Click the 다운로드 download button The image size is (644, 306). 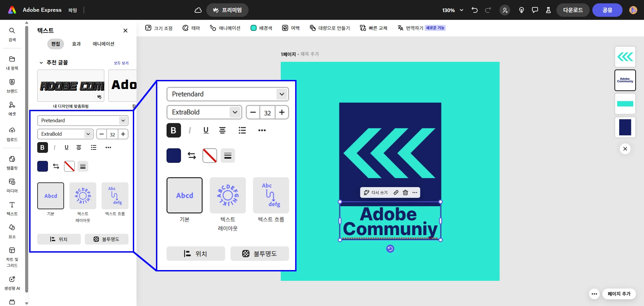[573, 10]
